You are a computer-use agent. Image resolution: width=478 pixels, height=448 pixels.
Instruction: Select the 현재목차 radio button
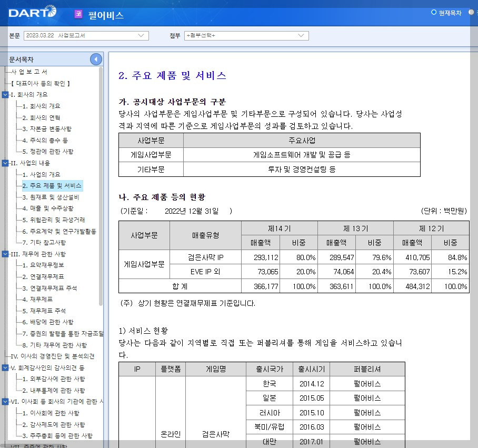click(434, 12)
